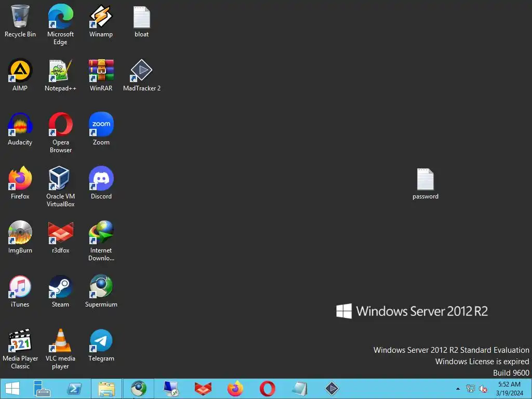
Task: Open the network status tray icon
Action: pos(471,389)
